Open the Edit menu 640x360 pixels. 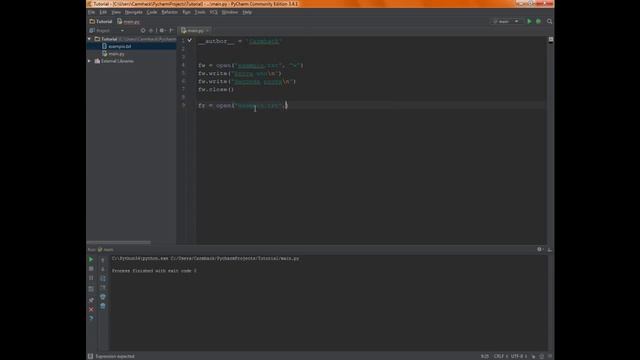click(x=103, y=12)
